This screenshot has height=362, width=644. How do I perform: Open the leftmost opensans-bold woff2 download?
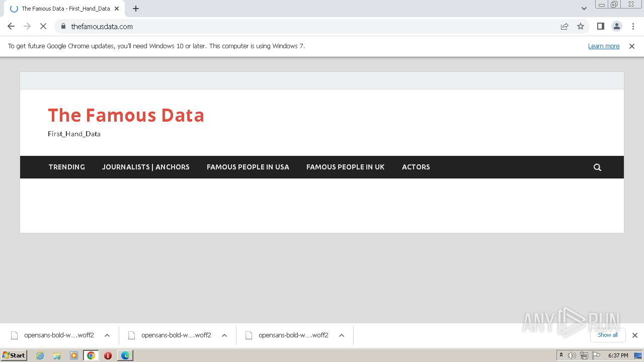tap(53, 335)
